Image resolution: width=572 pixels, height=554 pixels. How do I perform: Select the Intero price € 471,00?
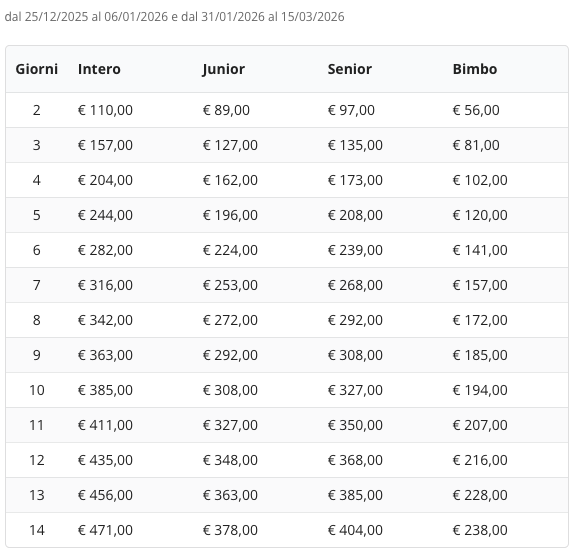coord(105,530)
